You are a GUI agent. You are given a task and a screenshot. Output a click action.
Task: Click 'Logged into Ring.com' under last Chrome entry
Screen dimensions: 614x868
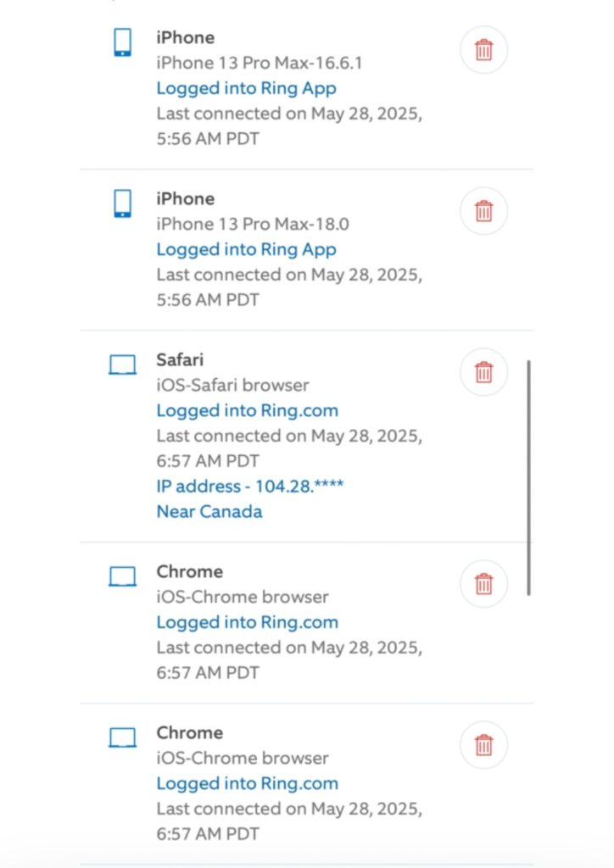tap(247, 783)
